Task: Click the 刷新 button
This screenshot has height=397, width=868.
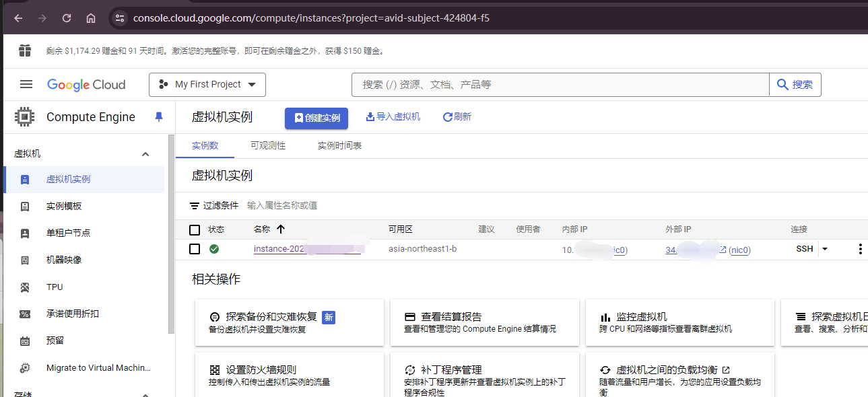Action: click(457, 117)
